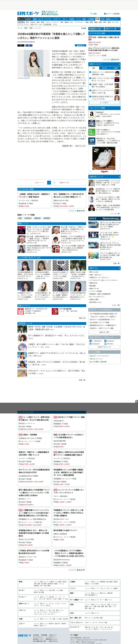
Task: Share the article on Facebook under the headline
Action: click(29, 46)
